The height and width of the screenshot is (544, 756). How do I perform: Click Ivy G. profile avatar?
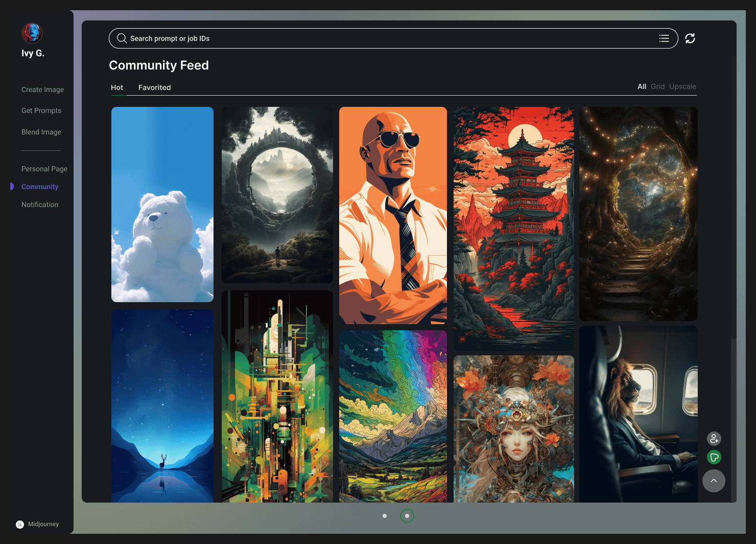pos(32,33)
